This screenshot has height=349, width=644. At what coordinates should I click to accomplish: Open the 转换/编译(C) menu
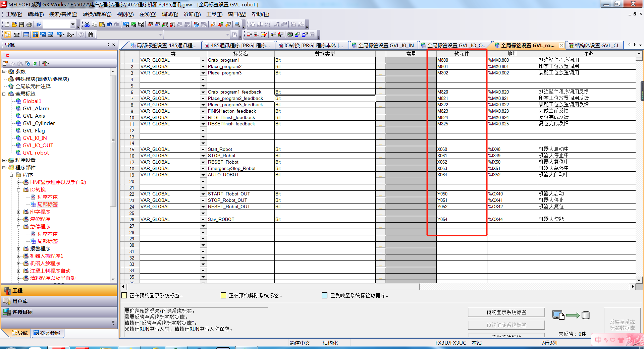coord(97,14)
